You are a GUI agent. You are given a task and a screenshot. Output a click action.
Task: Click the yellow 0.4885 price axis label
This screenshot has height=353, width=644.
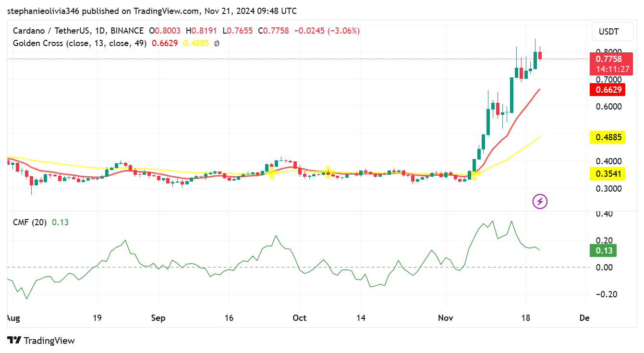(608, 138)
